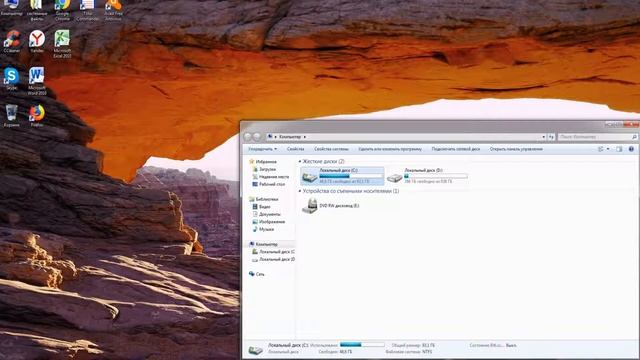Image resolution: width=640 pixels, height=360 pixels.
Task: Select Local Disk (D:) in Explorer drive list
Action: (427, 176)
